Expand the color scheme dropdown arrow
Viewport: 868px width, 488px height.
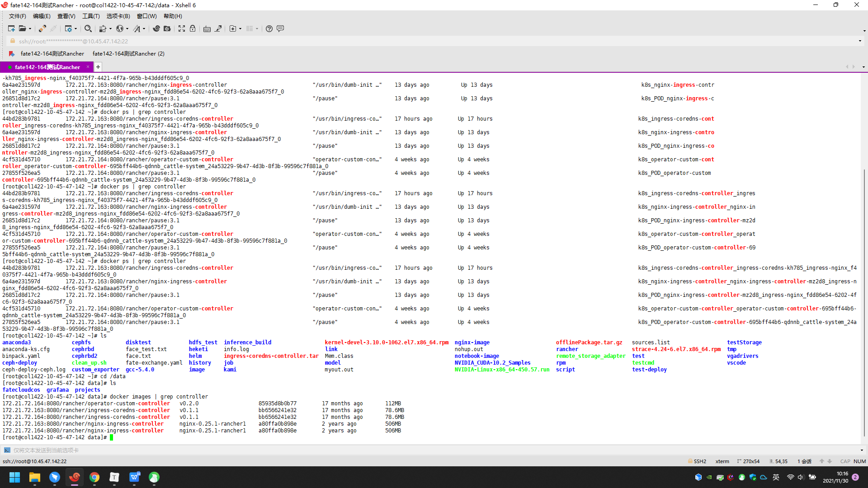(110, 28)
